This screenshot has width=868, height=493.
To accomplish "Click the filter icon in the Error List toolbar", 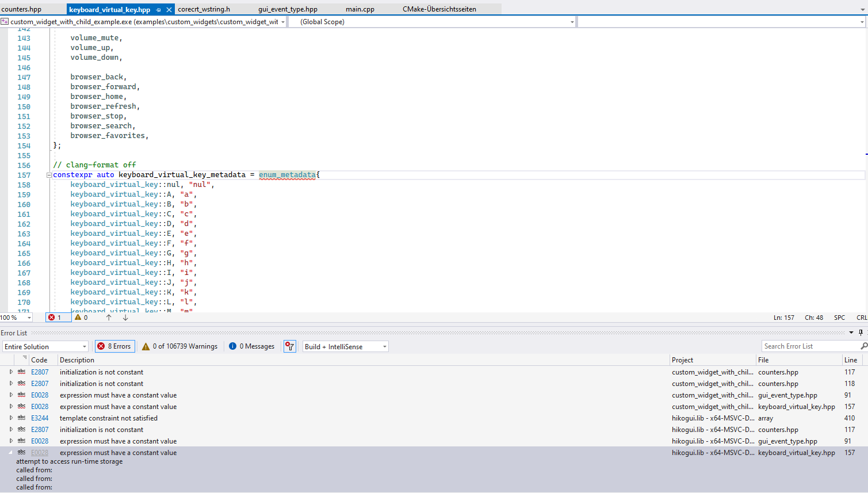I will click(x=289, y=346).
